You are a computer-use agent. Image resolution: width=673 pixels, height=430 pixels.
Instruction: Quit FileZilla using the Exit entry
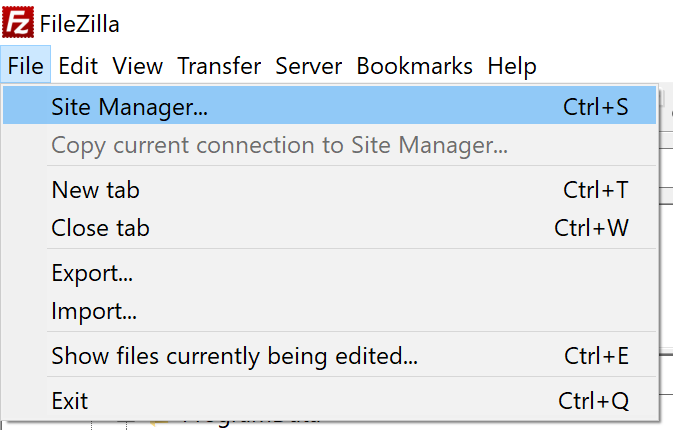330,401
